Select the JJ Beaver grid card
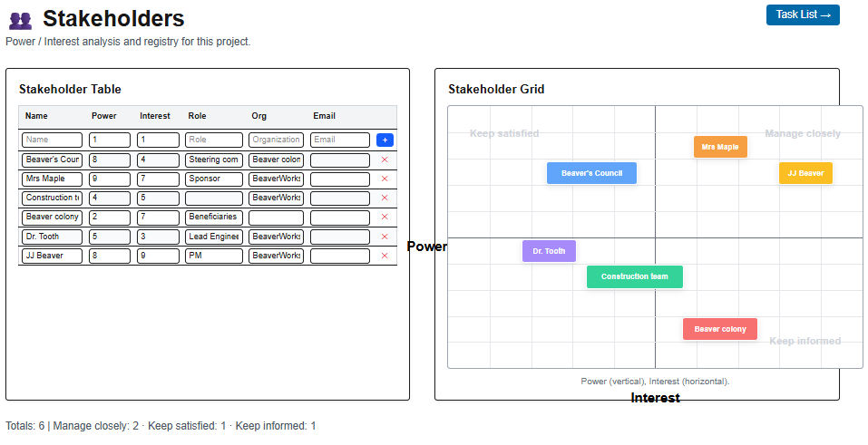 pos(805,173)
